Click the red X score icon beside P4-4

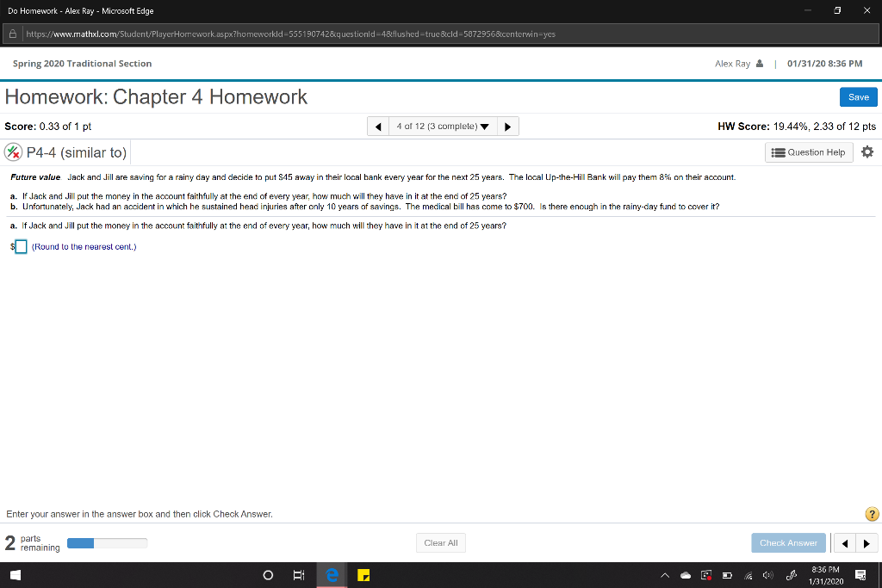(x=15, y=152)
